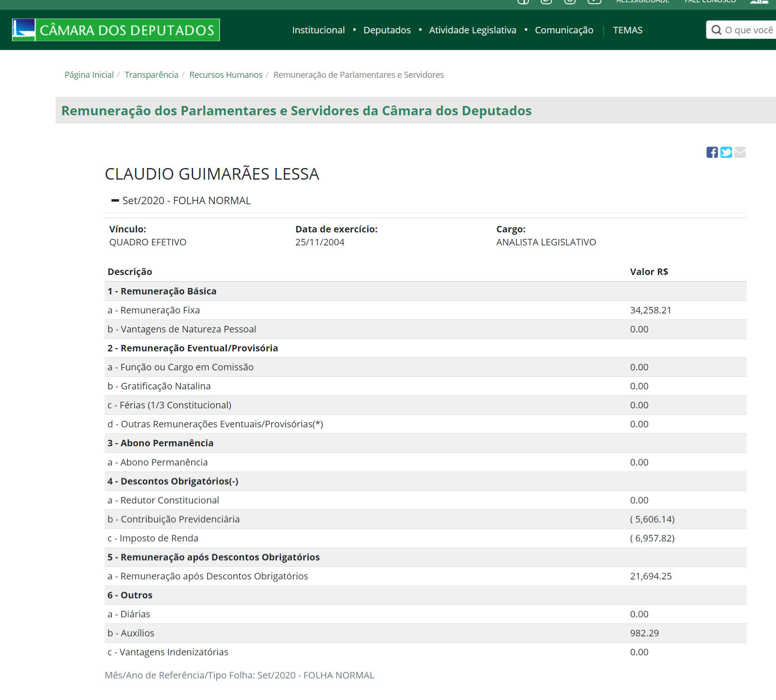Open the Atividade Legislativa menu
Image resolution: width=776 pixels, height=700 pixels.
[x=473, y=30]
